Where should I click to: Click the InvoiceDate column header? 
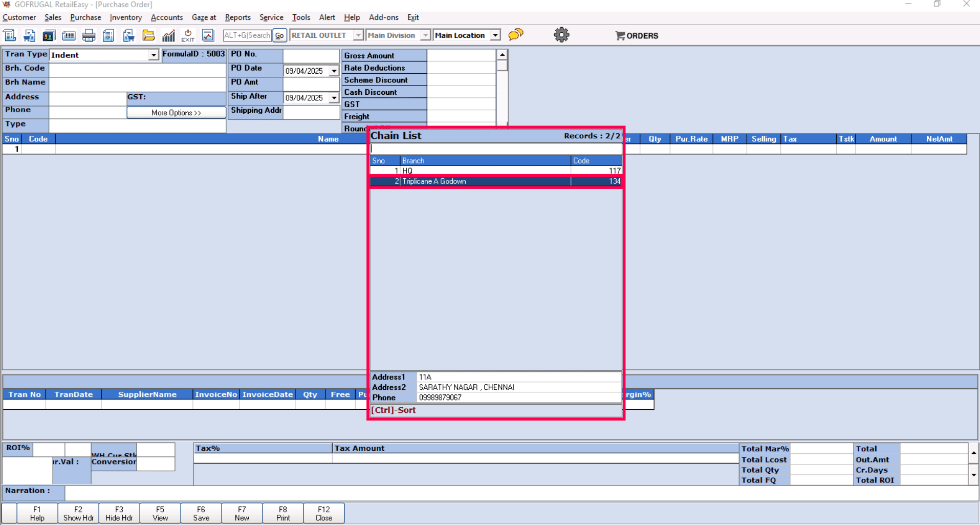[x=267, y=394]
